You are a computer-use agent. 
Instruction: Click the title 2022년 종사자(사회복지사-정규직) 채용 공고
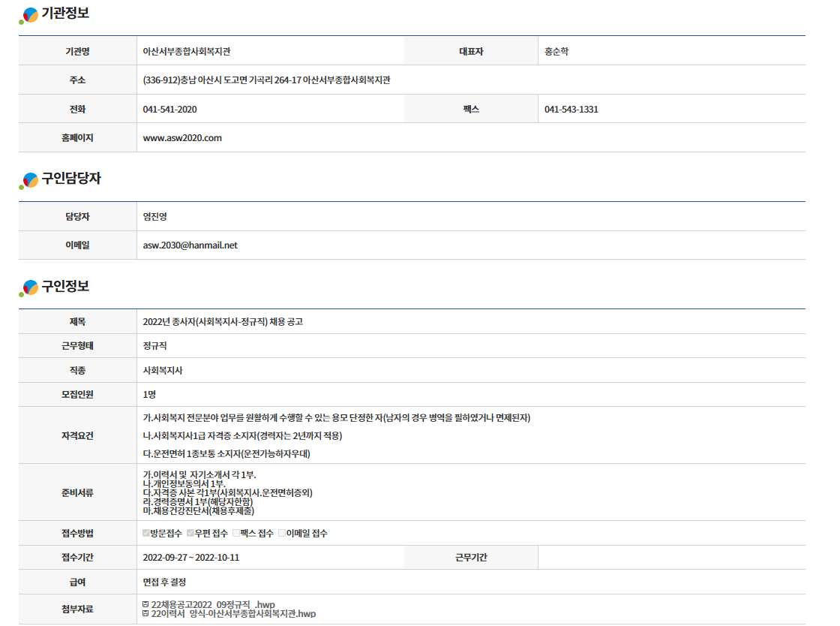[223, 321]
